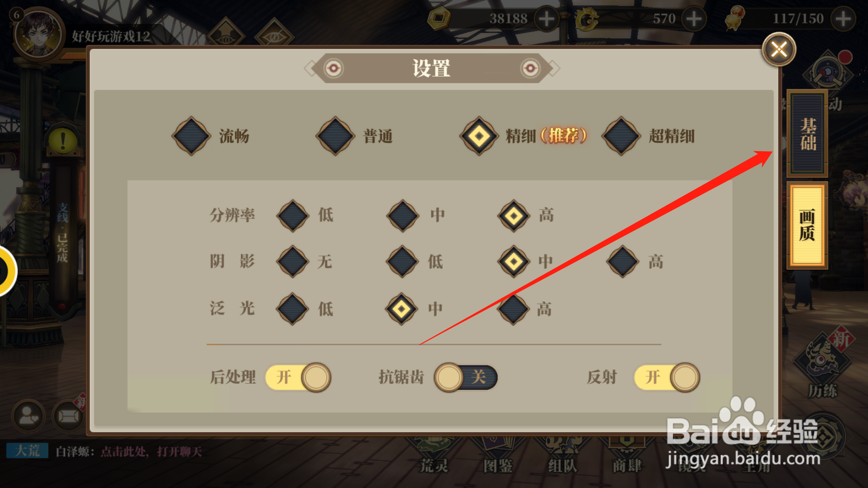Open the mail envelope icon
The height and width of the screenshot is (488, 868).
(68, 417)
